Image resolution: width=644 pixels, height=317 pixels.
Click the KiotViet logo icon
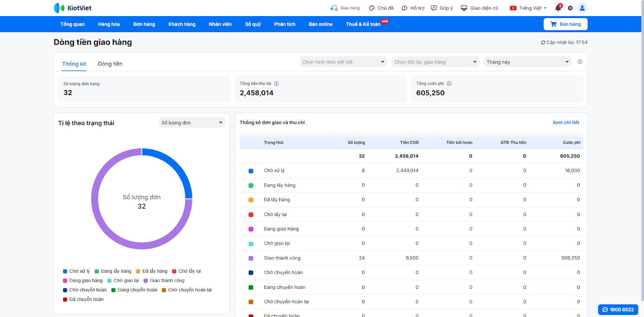click(x=59, y=8)
